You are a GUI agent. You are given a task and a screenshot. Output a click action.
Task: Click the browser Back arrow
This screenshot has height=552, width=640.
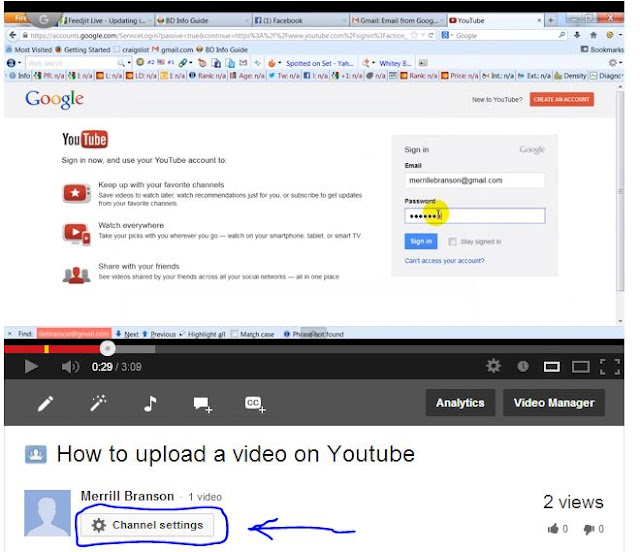(x=13, y=36)
